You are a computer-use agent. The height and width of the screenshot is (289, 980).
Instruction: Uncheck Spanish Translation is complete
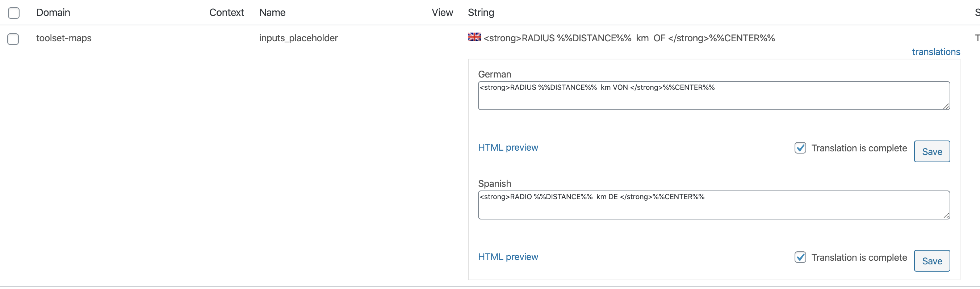[x=800, y=257]
